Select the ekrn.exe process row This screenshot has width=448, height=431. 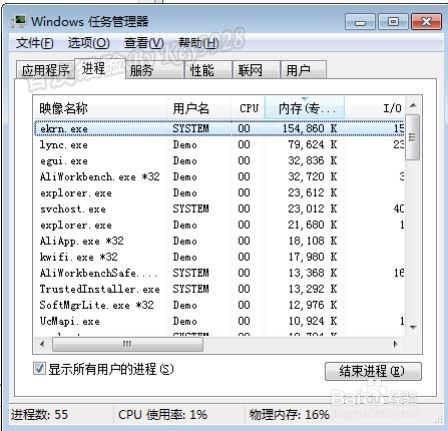pos(219,129)
